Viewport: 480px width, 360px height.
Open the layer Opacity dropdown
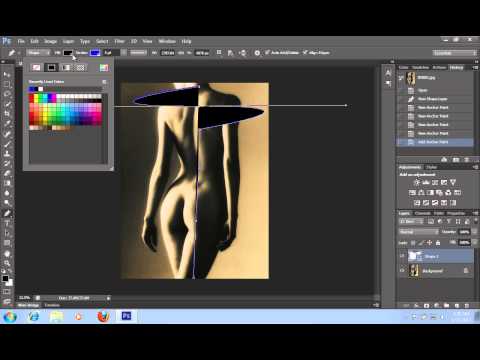475,232
